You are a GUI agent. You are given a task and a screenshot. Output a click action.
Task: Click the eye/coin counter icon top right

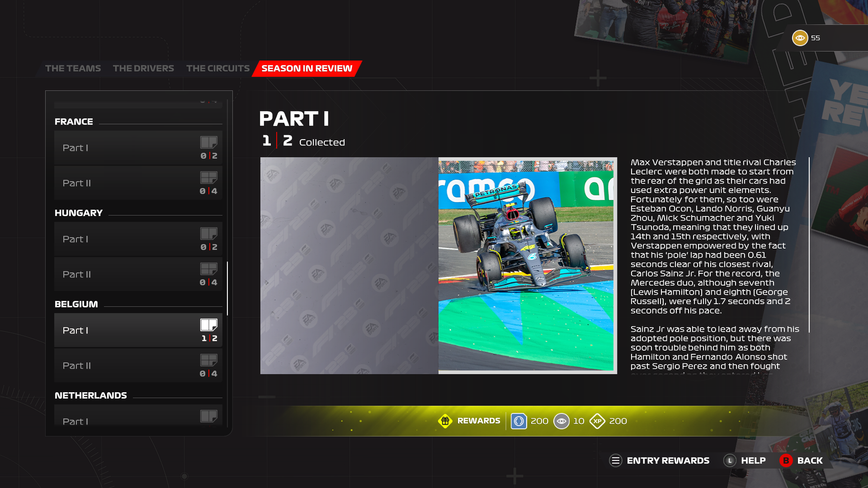tap(799, 38)
